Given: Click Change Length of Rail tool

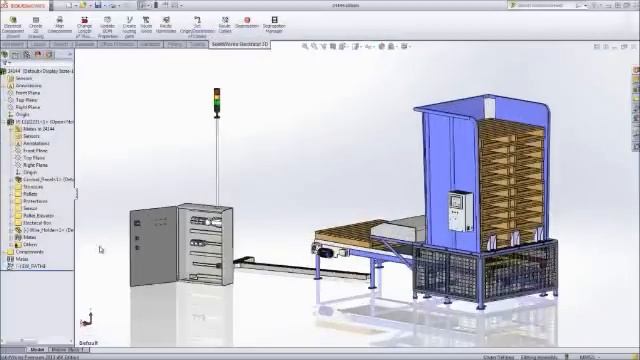Looking at the screenshot, I should tap(84, 27).
